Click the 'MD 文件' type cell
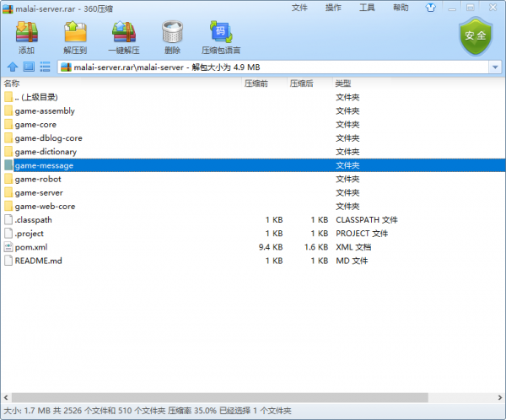The width and height of the screenshot is (506, 420). (x=352, y=261)
